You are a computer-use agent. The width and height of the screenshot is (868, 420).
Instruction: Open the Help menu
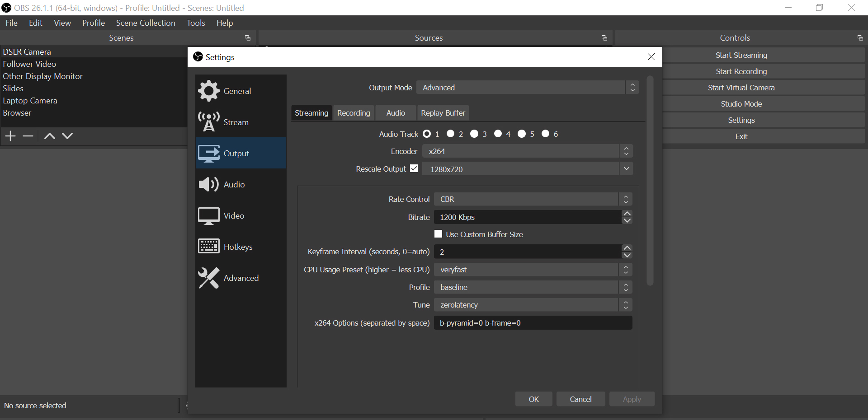[225, 23]
